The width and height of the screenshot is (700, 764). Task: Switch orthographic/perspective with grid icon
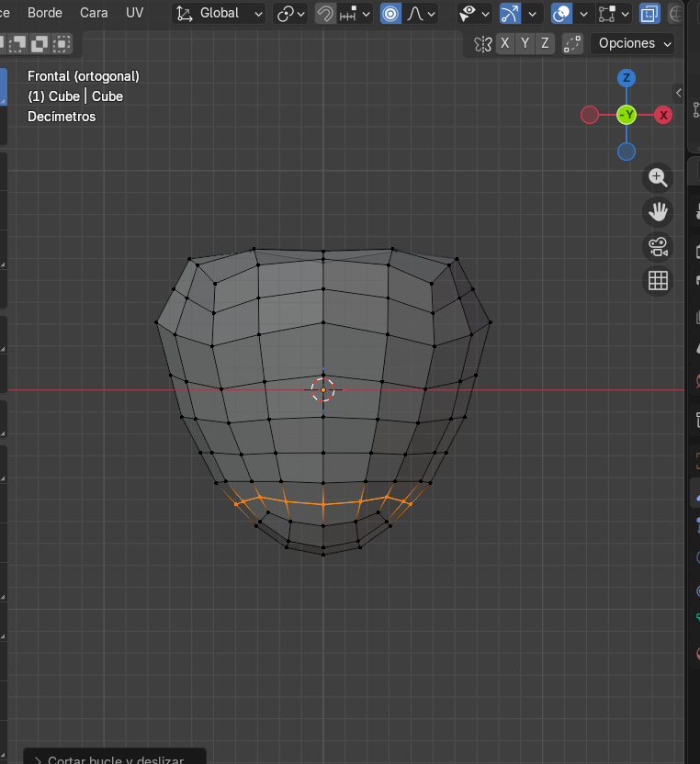point(658,281)
